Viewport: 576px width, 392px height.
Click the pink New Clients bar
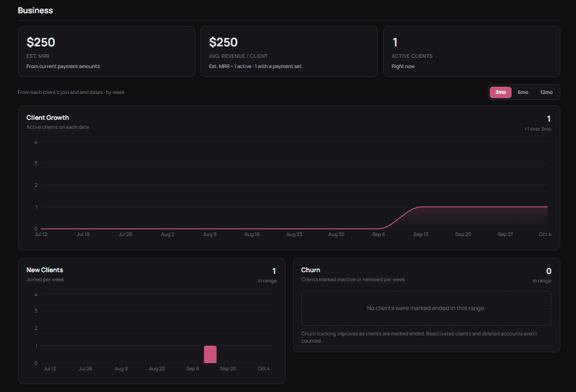[x=210, y=354]
